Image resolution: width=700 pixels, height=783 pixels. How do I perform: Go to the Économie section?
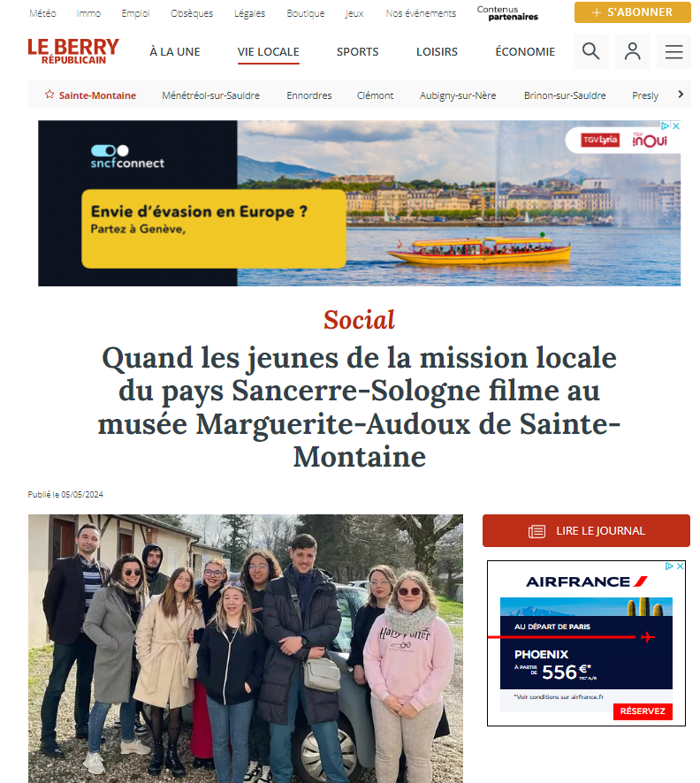pos(525,52)
